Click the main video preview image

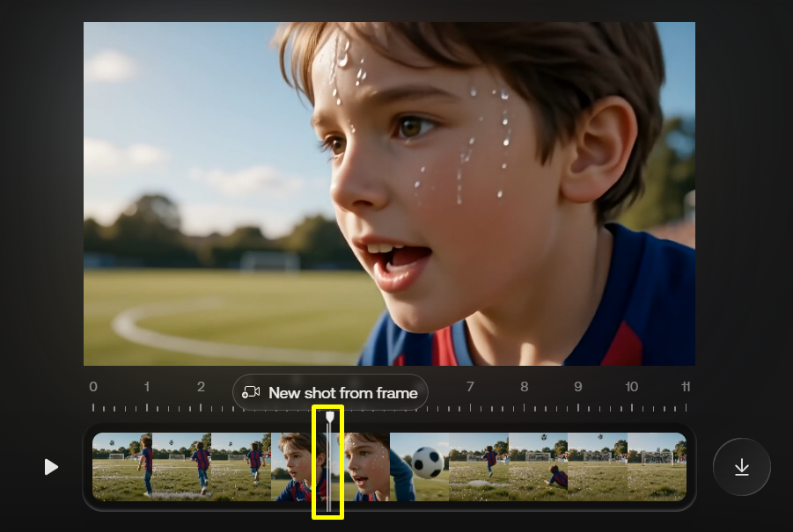pos(389,193)
